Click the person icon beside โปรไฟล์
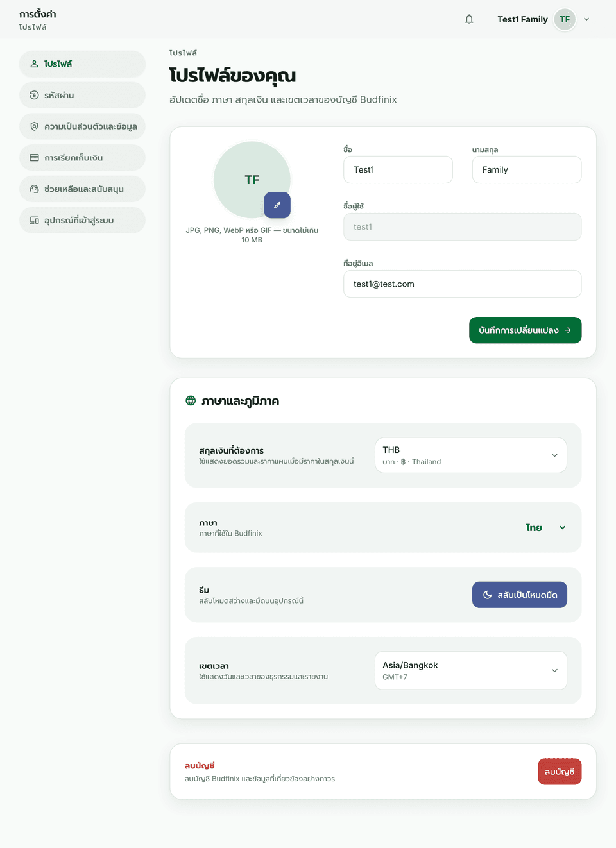Screen dimensions: 616x848 [x=35, y=64]
